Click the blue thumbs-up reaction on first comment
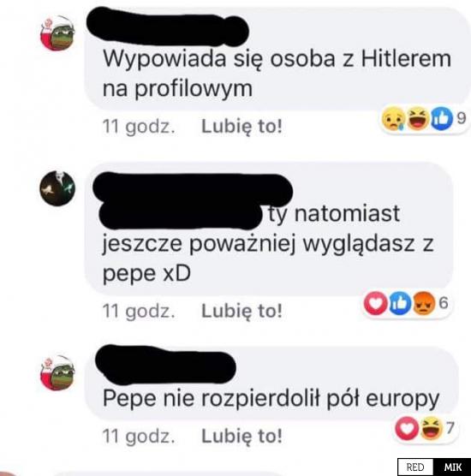This screenshot has height=476, width=471. [440, 119]
